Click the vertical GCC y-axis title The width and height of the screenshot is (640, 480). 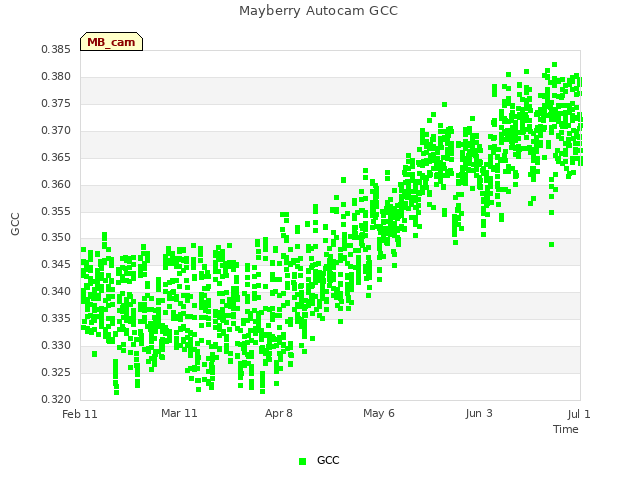coord(15,224)
